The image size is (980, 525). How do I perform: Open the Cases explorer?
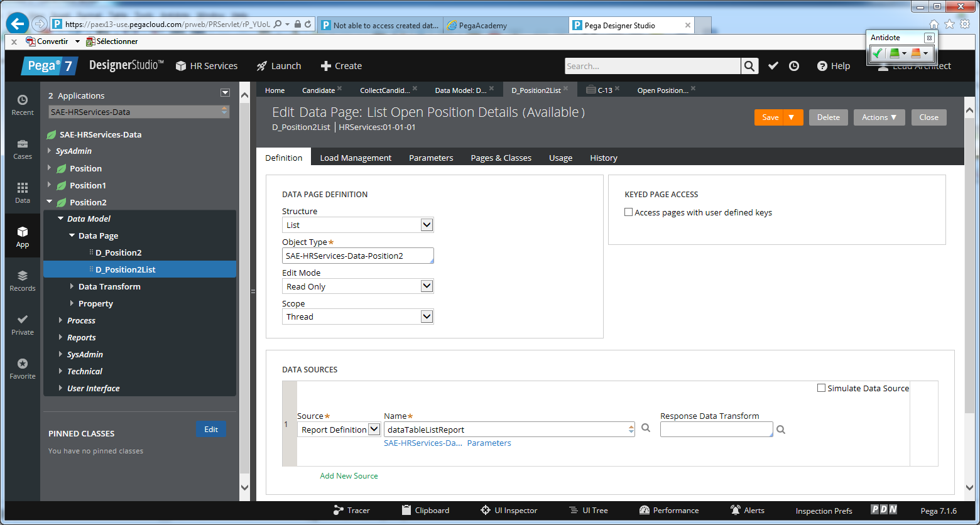[23, 149]
